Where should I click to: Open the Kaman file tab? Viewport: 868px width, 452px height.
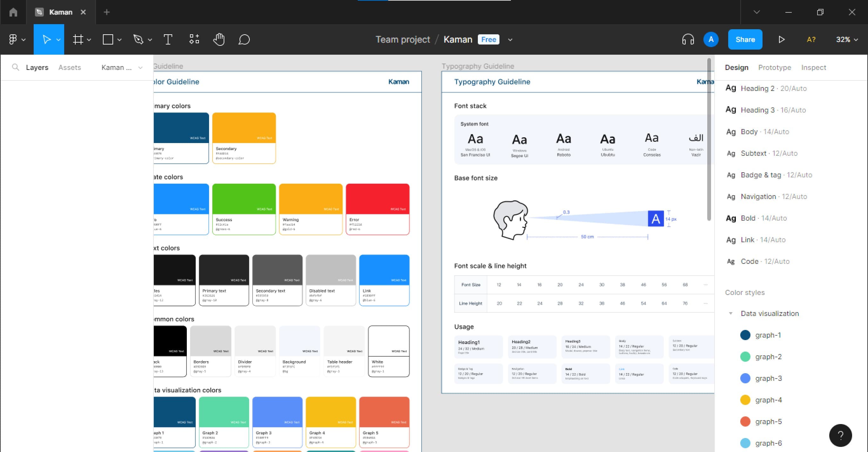click(61, 12)
